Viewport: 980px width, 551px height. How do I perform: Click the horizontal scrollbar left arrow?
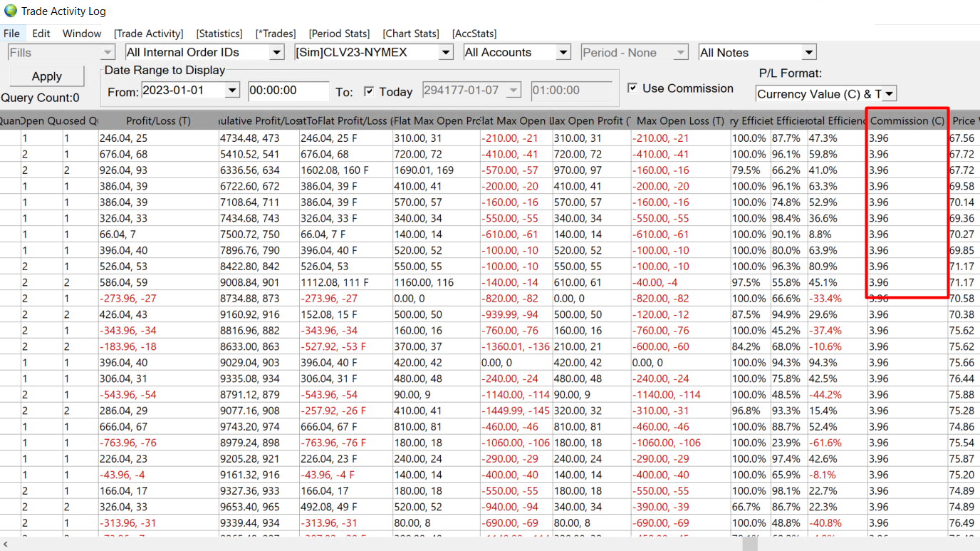6,545
